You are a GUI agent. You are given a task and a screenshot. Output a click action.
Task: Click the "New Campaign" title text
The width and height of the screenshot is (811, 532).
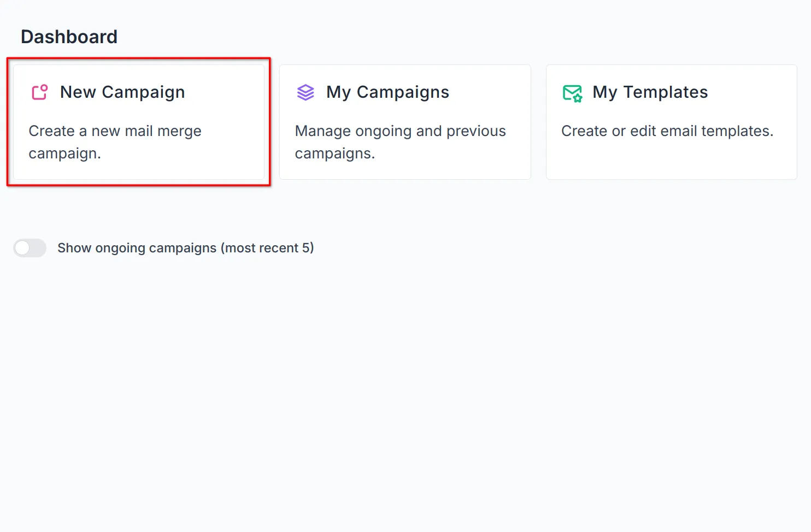(x=122, y=92)
